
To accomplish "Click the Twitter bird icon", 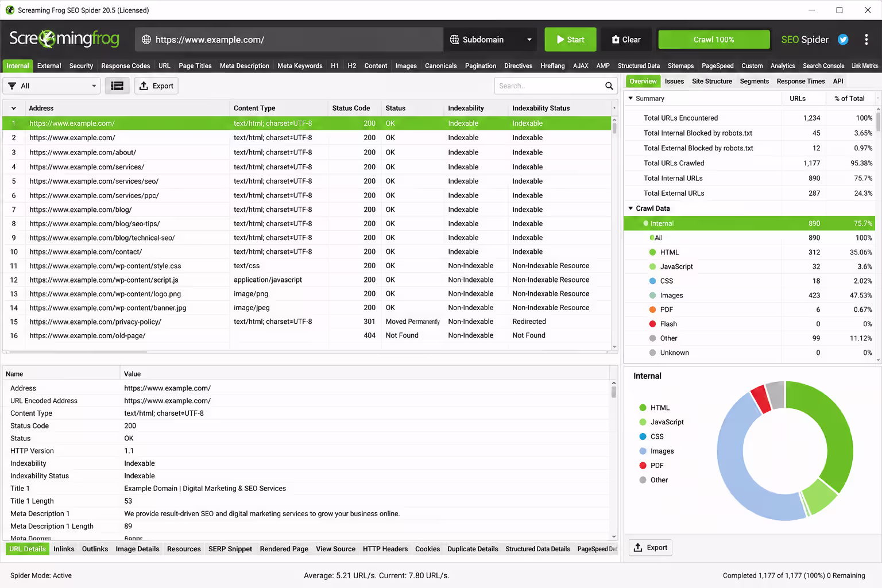I will coord(843,40).
